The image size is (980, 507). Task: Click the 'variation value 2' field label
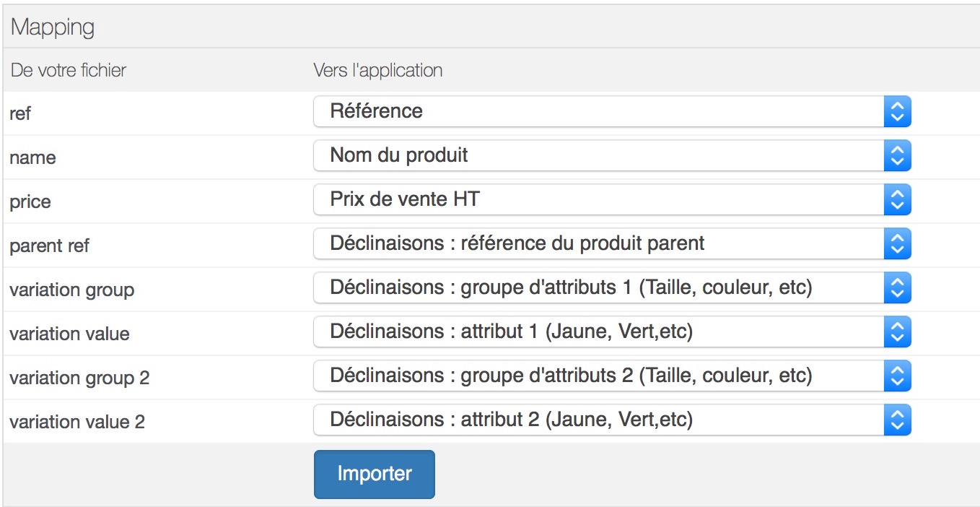(x=77, y=422)
